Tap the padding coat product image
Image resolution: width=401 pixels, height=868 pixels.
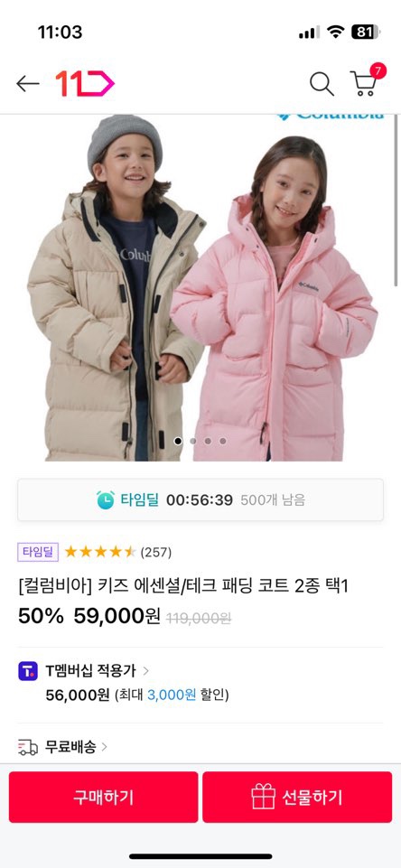[200, 288]
